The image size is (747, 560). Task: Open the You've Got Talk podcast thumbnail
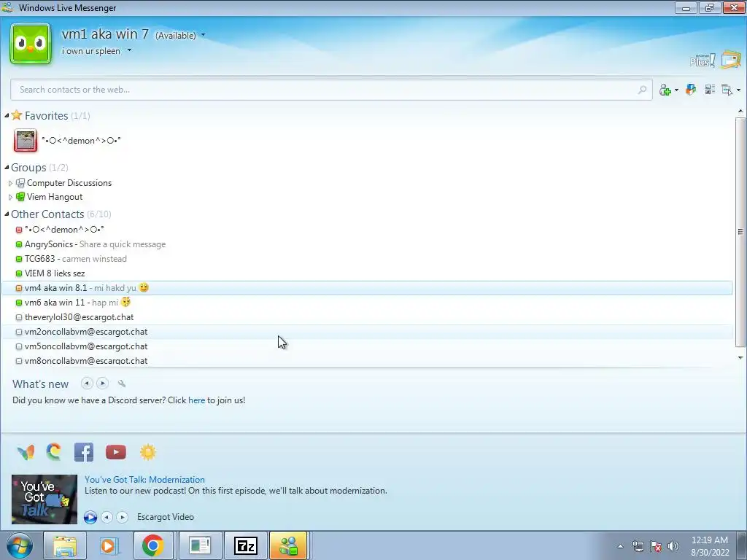point(44,499)
